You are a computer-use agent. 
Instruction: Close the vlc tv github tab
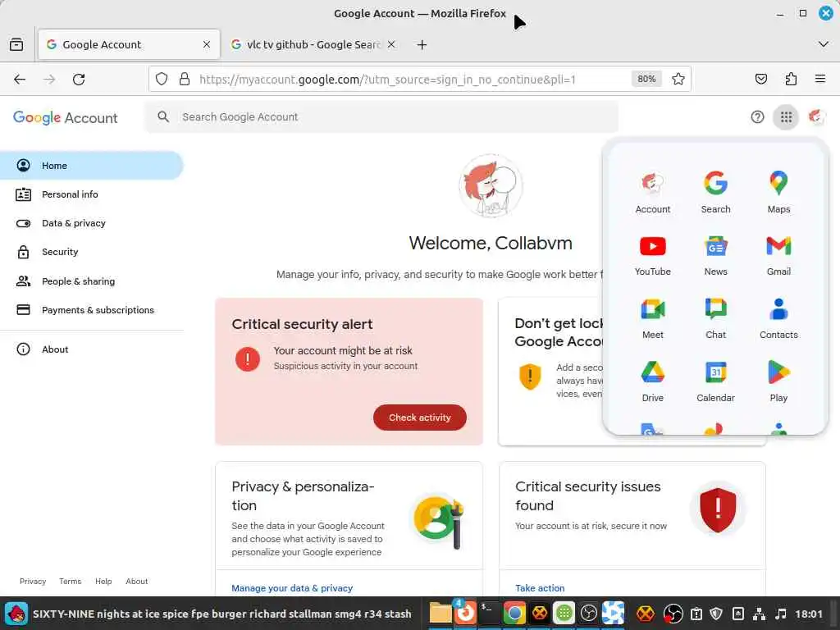pyautogui.click(x=391, y=44)
